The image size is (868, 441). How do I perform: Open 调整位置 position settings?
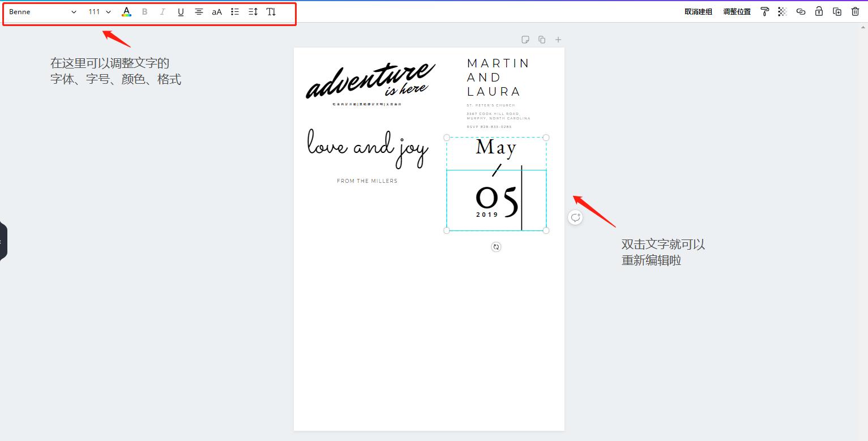(x=737, y=11)
